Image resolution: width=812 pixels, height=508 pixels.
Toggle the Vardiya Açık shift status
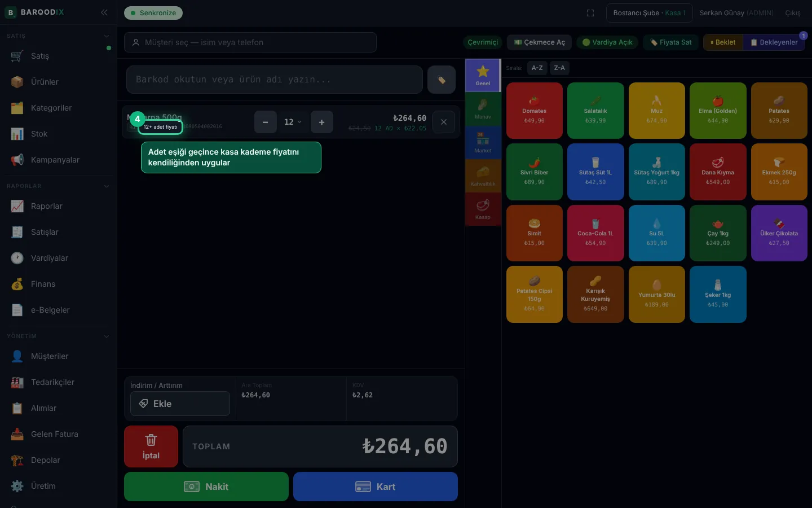pos(607,42)
